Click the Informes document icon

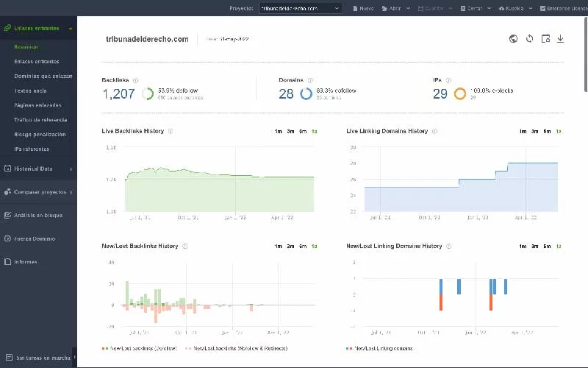tap(7, 262)
